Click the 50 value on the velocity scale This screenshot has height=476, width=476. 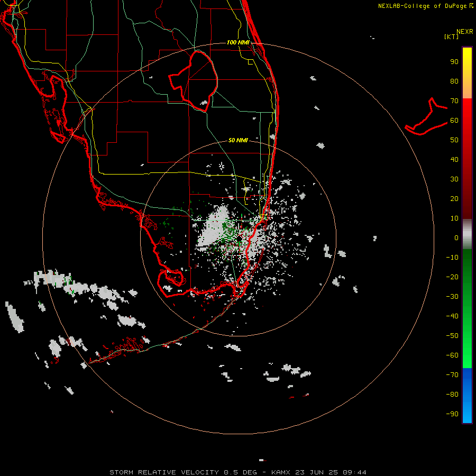454,140
